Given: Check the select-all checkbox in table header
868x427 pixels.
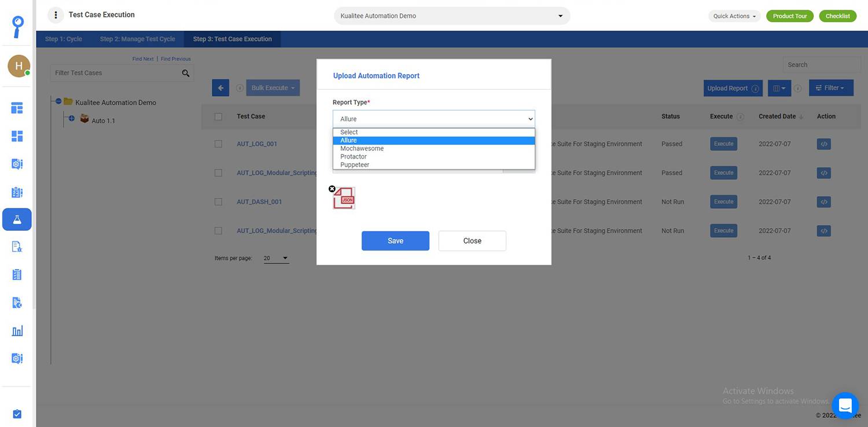Looking at the screenshot, I should point(218,116).
